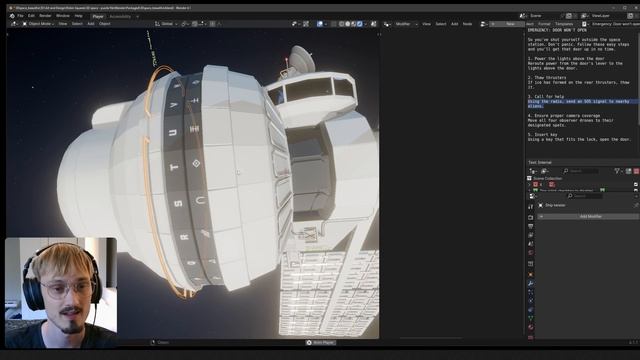Browse node groups to link
Image resolution: width=640 pixels, height=360 pixels.
483,24
